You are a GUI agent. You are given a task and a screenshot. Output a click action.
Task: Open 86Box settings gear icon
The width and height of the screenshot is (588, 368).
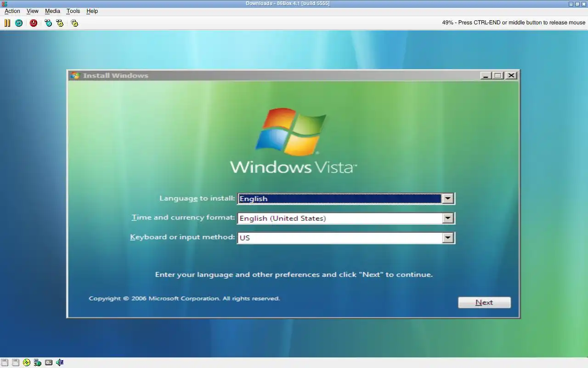[x=74, y=23]
